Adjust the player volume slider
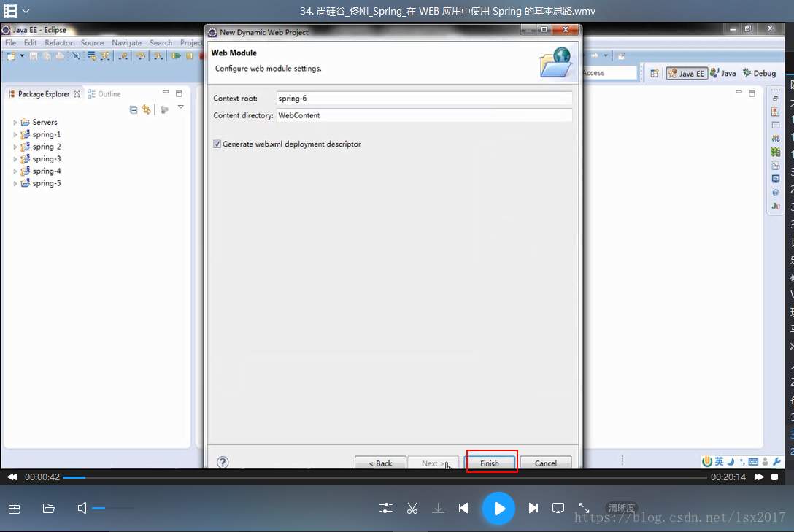This screenshot has height=532, width=794. pos(112,508)
